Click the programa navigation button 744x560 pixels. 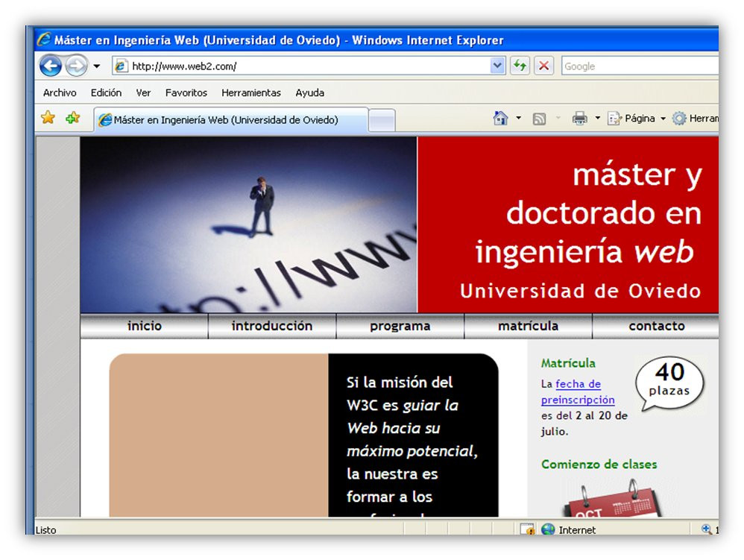tap(400, 326)
